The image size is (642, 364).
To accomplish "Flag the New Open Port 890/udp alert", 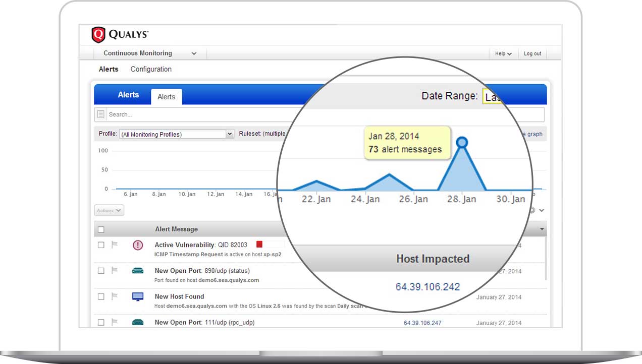I will point(115,271).
